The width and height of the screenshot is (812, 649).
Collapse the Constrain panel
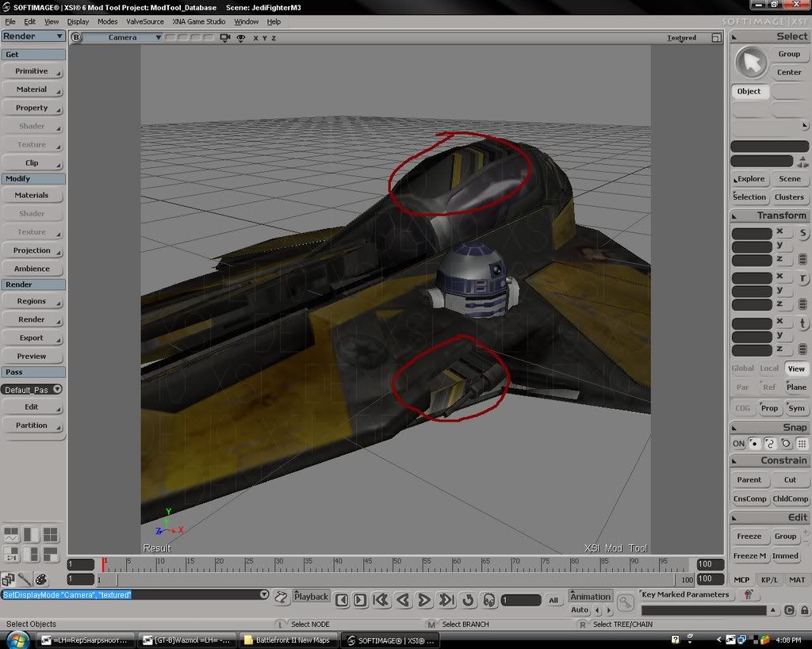pos(734,460)
